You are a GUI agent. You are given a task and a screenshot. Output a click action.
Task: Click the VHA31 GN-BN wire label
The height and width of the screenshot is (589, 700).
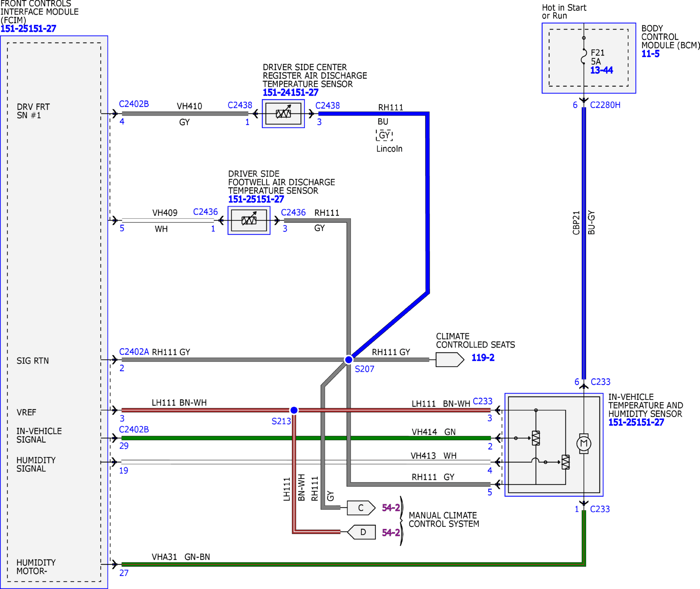[x=181, y=557]
